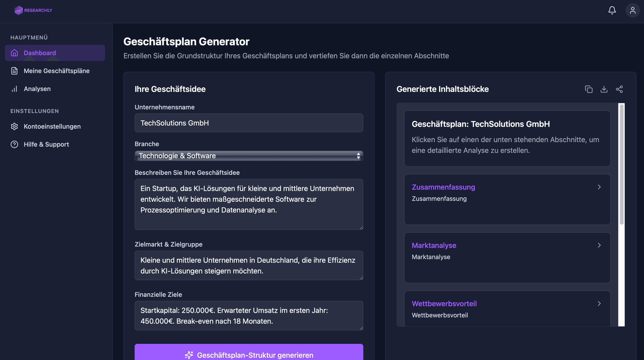Select the Dashboard home icon
The image size is (644, 360).
pos(14,53)
